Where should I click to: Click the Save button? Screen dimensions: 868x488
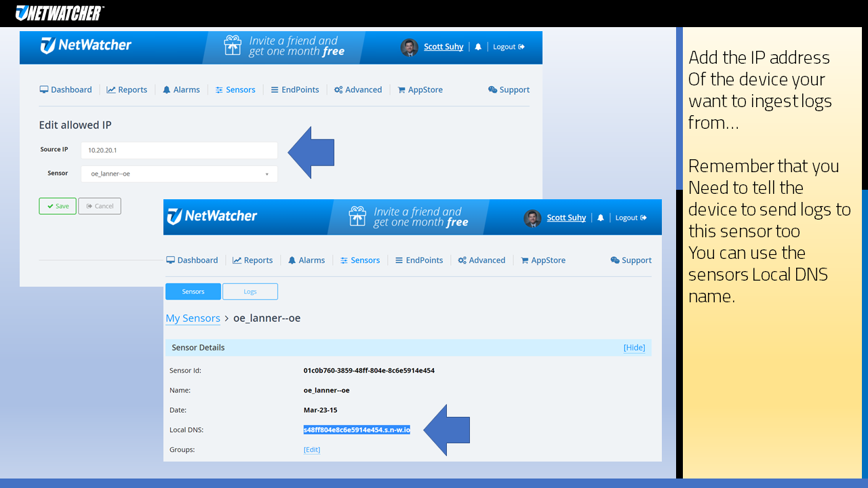coord(57,206)
